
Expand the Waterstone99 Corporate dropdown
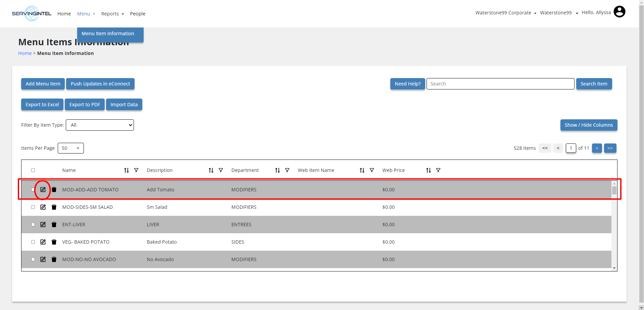pos(505,13)
